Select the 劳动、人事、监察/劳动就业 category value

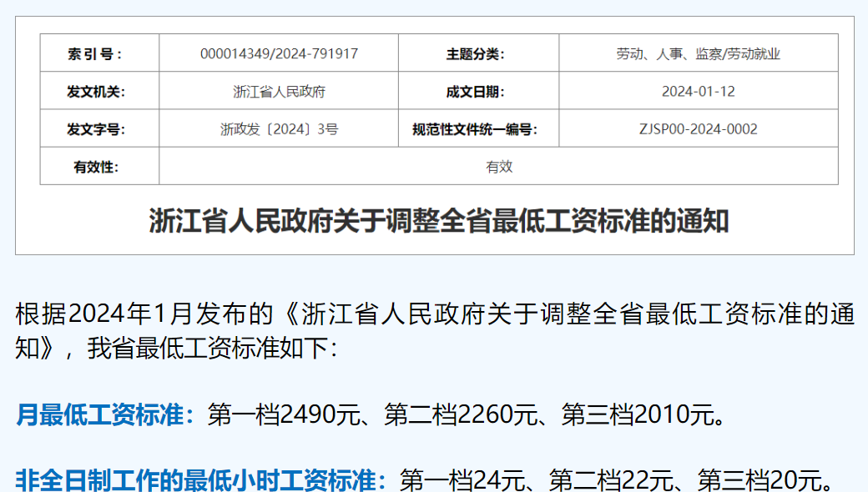point(698,54)
